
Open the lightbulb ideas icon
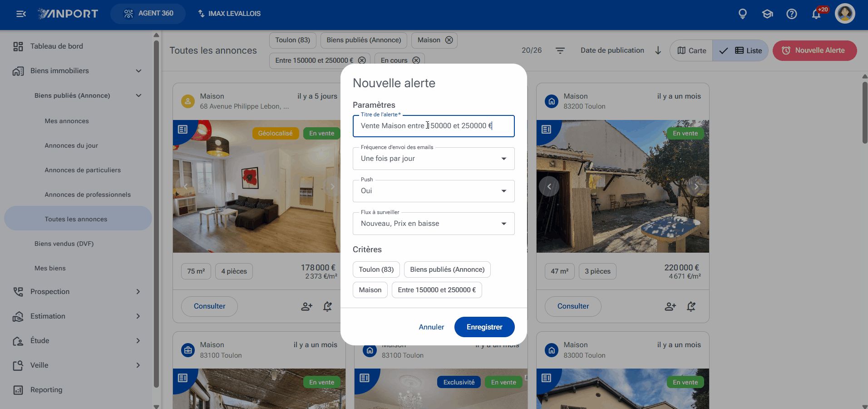[x=743, y=14]
